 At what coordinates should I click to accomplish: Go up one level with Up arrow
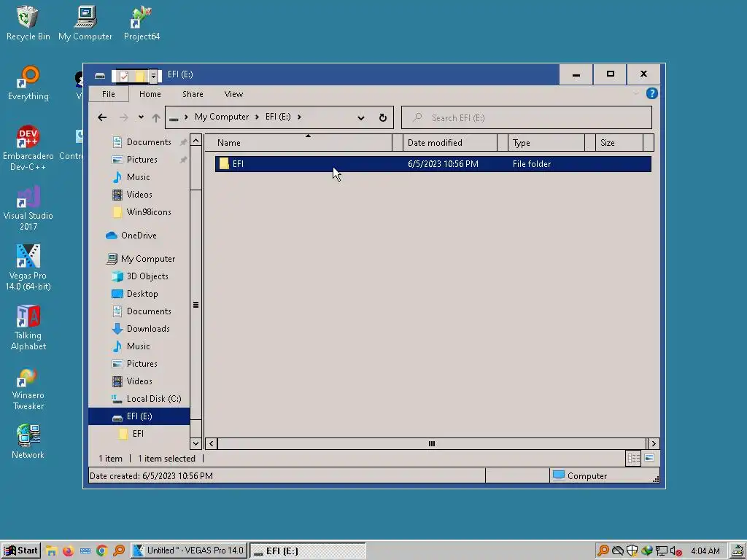(x=156, y=117)
